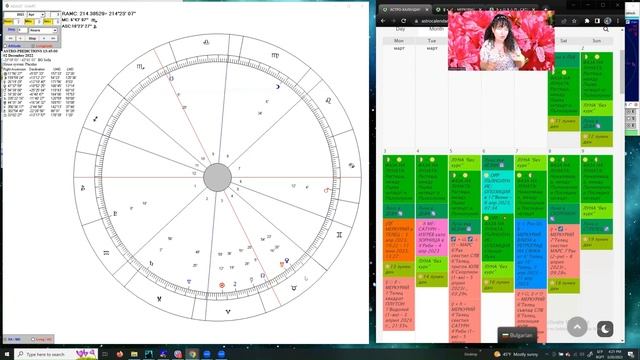The width and height of the screenshot is (640, 360).
Task: Switch calendar to Month view
Action: click(436, 29)
